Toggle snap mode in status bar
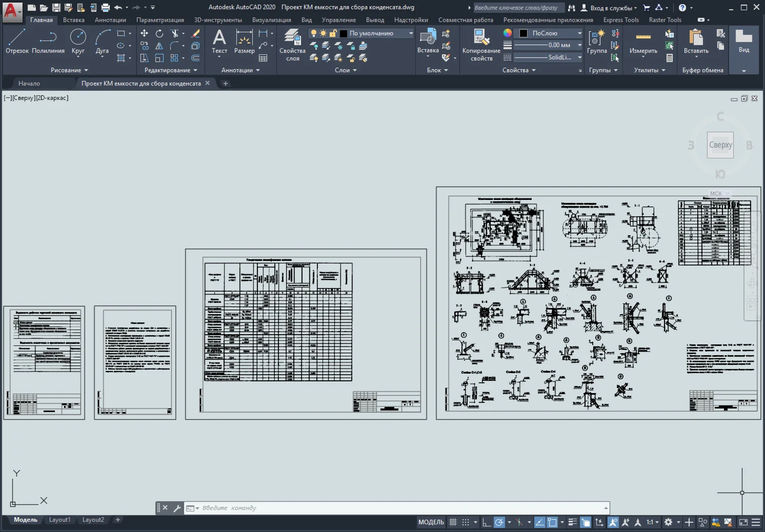Viewport: 765px width, 532px height. [466, 522]
